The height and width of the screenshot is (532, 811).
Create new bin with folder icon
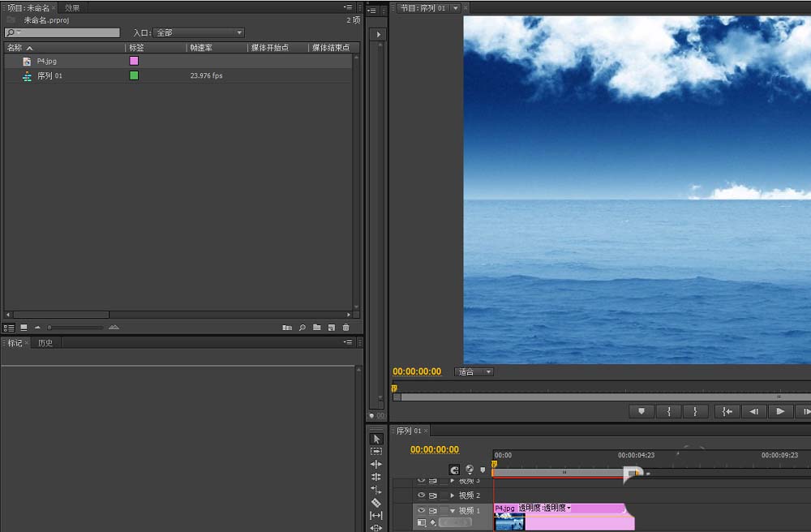coord(317,328)
